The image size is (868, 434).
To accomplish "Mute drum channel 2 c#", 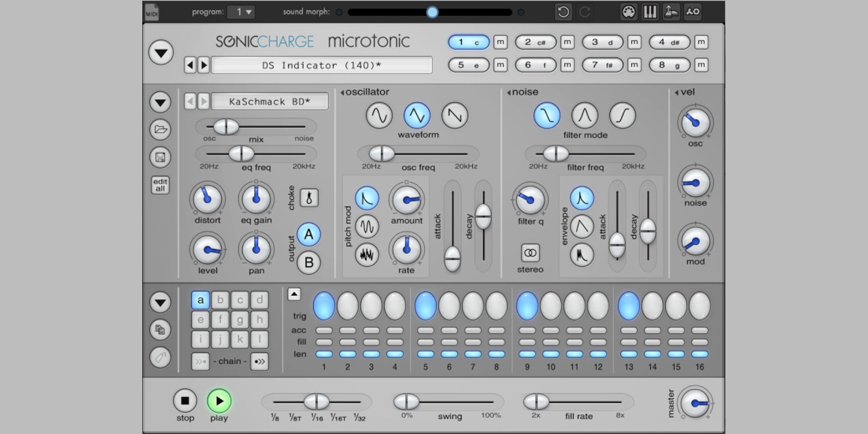I will click(x=567, y=42).
